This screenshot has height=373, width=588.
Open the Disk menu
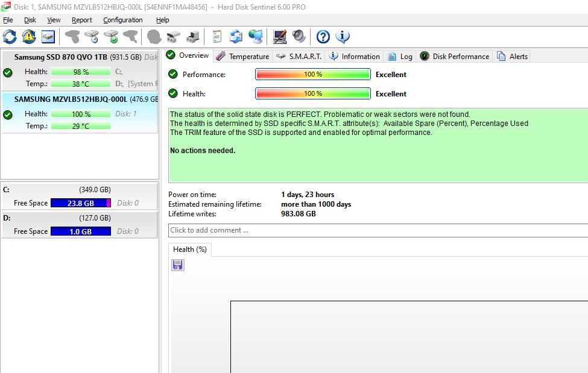(x=30, y=20)
